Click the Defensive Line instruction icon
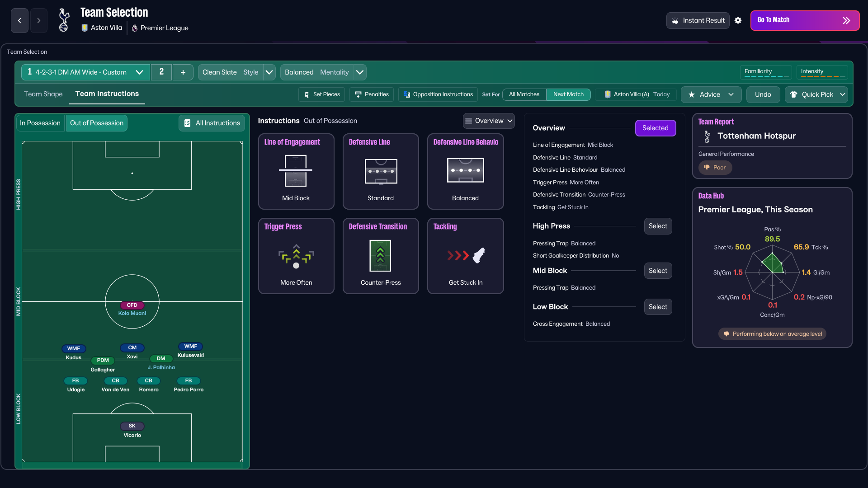Viewport: 868px width, 488px height. pos(381,171)
